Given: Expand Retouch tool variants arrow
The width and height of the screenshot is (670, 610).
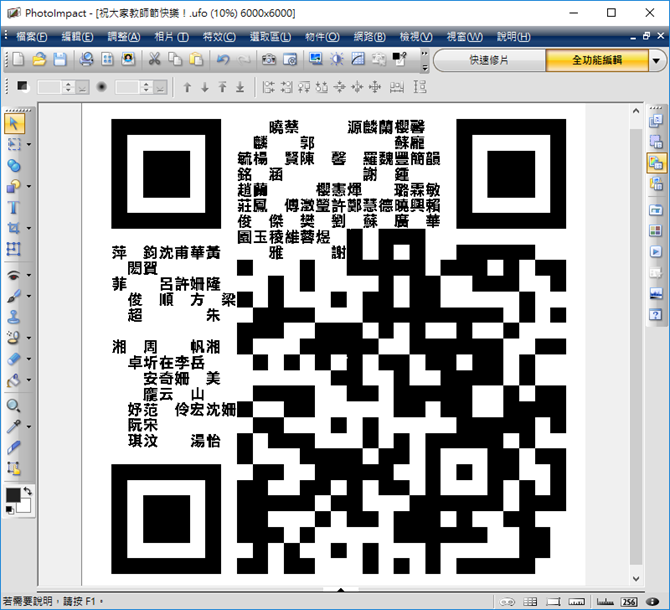Looking at the screenshot, I should click(x=29, y=338).
